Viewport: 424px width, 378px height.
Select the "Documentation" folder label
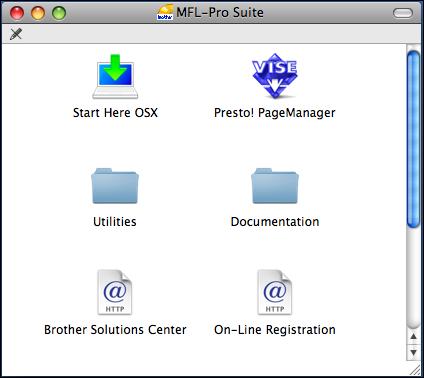point(275,222)
